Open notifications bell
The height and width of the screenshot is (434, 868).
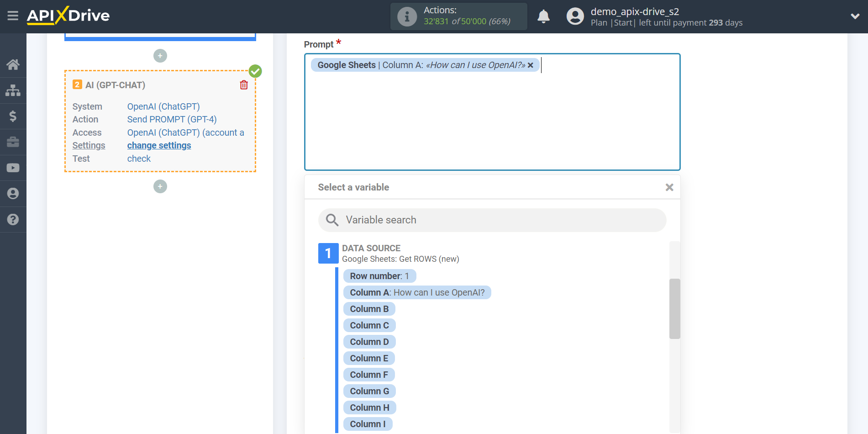coord(543,16)
